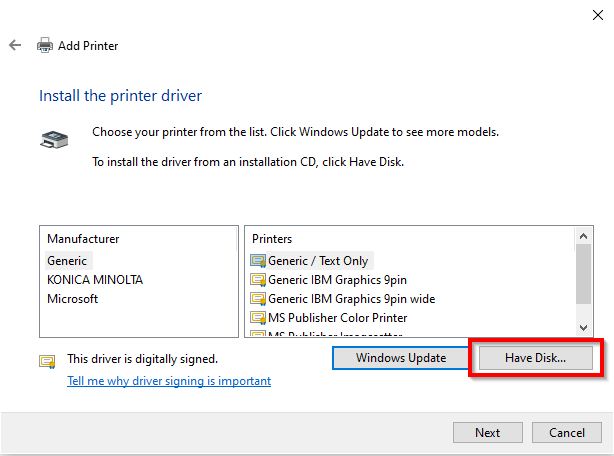
Task: Click the MS Publisher Color Printer icon
Action: coord(259,317)
